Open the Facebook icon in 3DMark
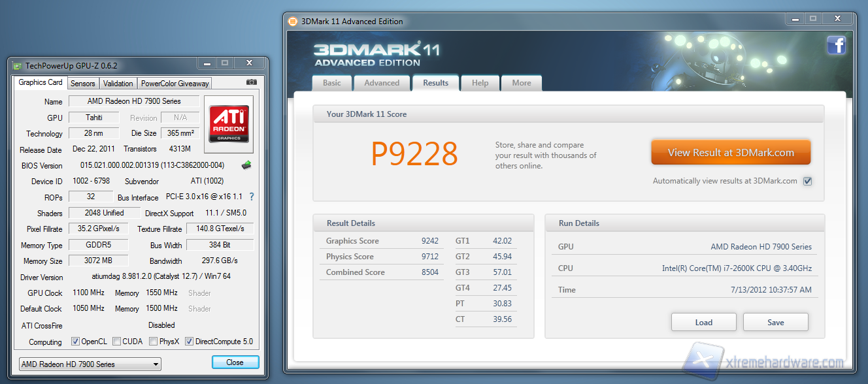The width and height of the screenshot is (868, 384). coord(836,45)
